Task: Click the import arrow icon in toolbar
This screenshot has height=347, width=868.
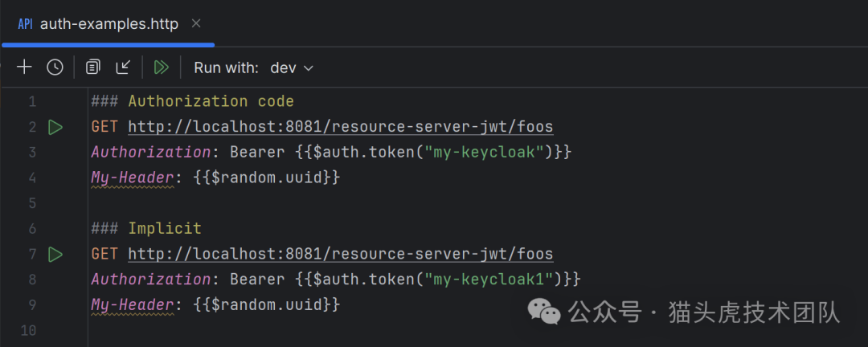Action: pyautogui.click(x=123, y=67)
